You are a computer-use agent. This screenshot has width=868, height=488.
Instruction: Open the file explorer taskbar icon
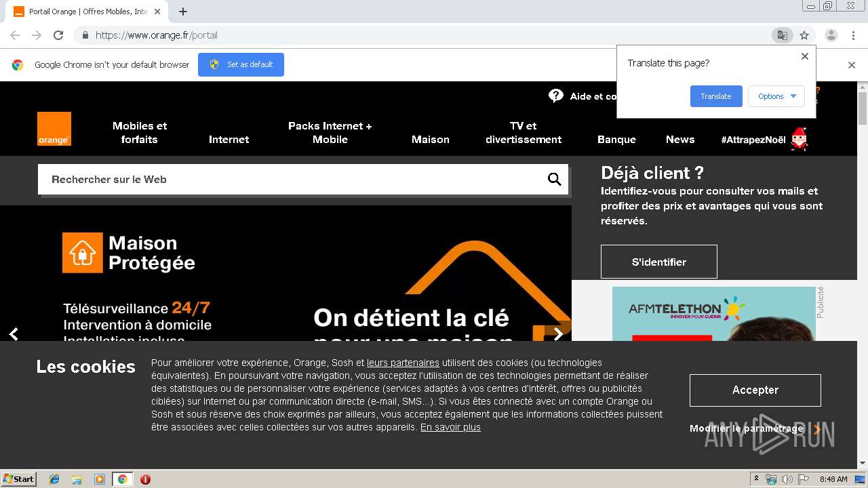click(77, 479)
